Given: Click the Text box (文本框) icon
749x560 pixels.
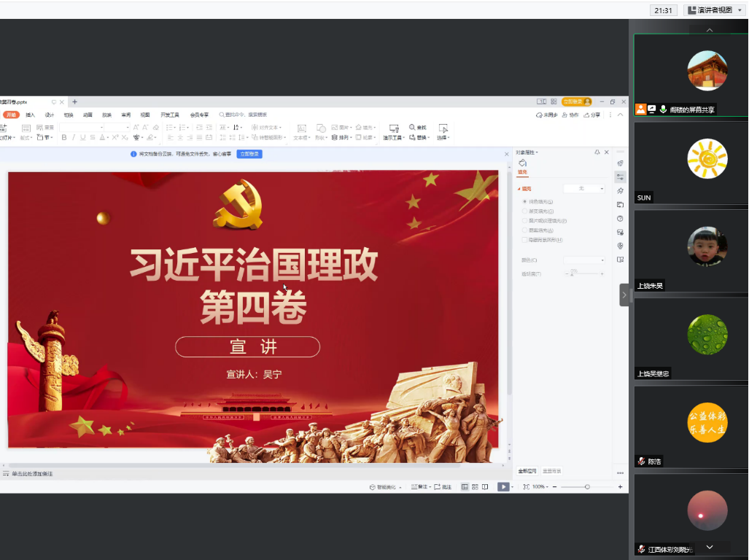Looking at the screenshot, I should 301,128.
